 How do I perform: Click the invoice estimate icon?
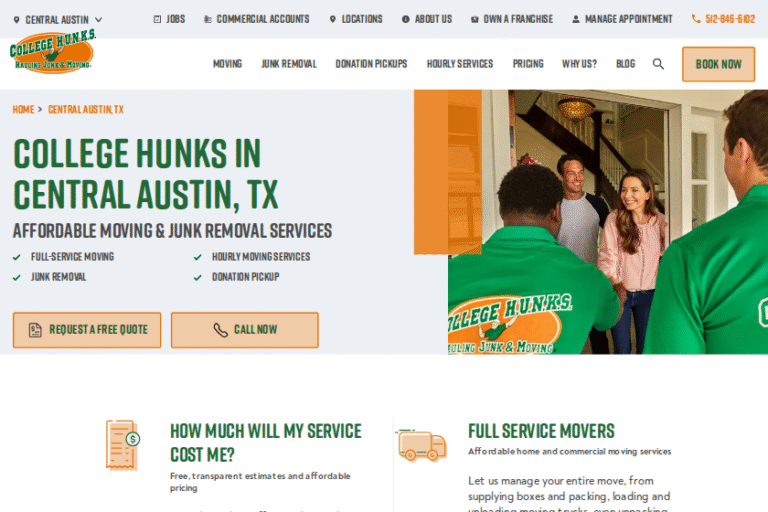click(x=123, y=445)
